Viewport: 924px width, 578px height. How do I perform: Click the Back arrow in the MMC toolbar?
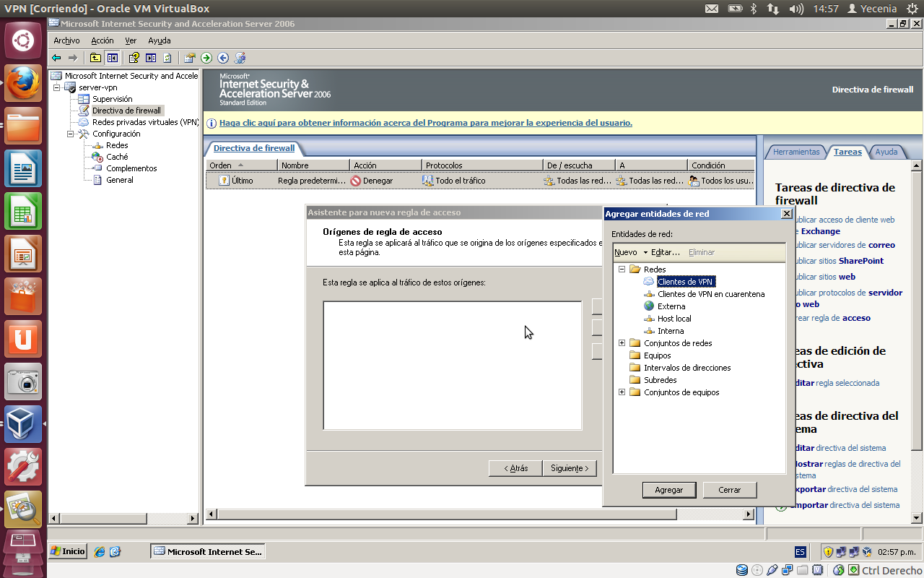56,58
